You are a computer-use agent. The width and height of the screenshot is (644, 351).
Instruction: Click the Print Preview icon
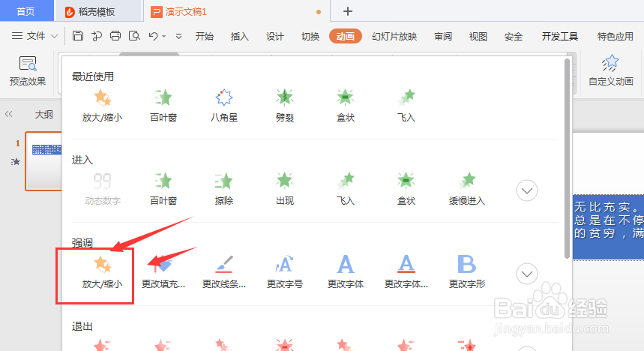click(x=134, y=36)
